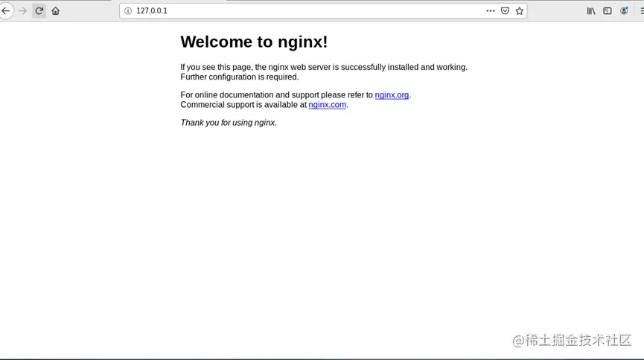Open the browser home page
The image size is (644, 360).
[55, 10]
